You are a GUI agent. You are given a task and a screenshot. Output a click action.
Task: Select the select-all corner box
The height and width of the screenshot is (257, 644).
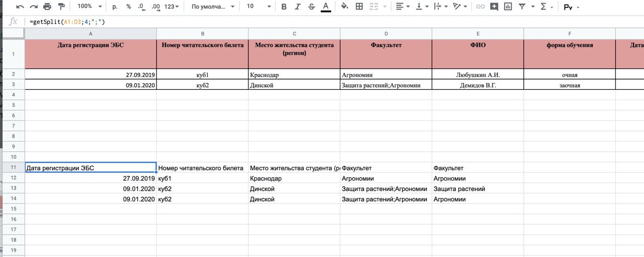click(x=14, y=33)
